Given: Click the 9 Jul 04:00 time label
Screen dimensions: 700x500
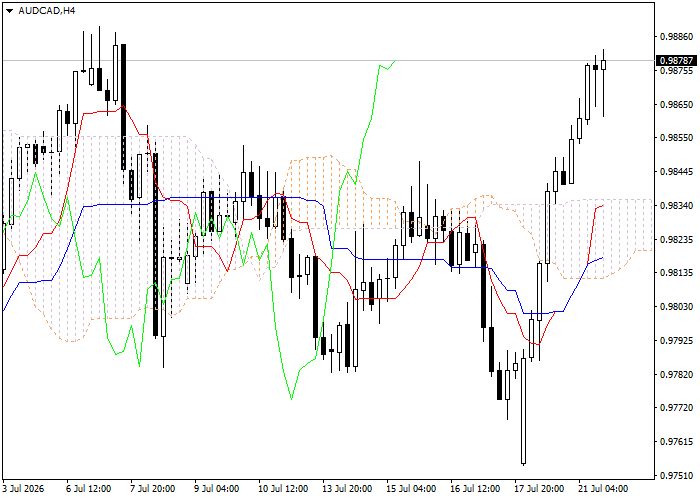Looking at the screenshot, I should (217, 489).
